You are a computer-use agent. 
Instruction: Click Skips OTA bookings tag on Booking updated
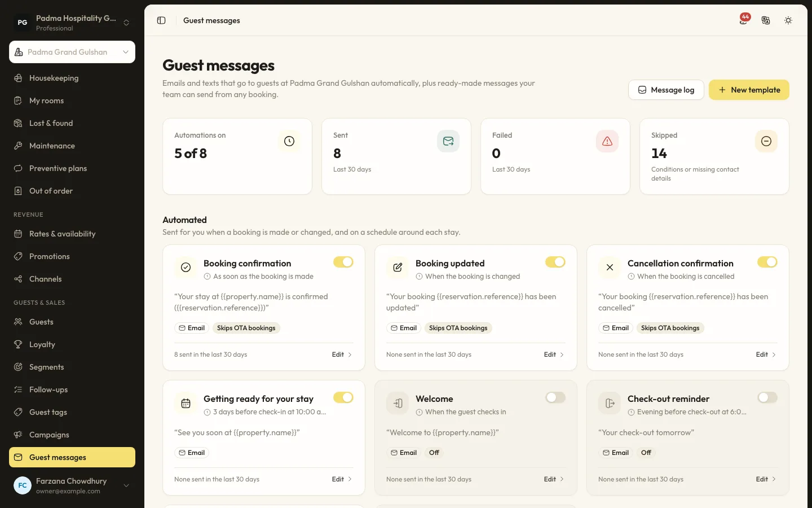tap(458, 328)
